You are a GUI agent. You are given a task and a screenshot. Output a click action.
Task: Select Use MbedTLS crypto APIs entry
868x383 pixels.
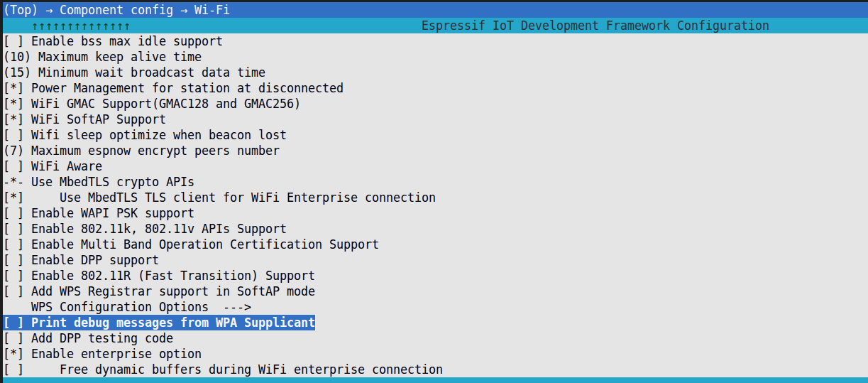[112, 182]
